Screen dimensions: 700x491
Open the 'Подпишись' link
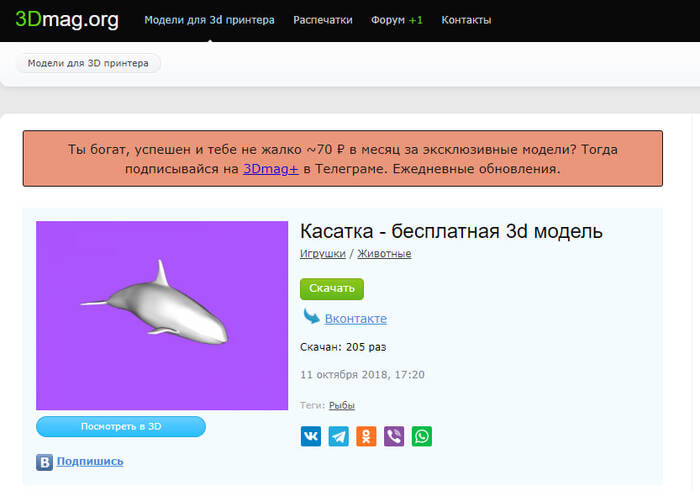click(90, 462)
